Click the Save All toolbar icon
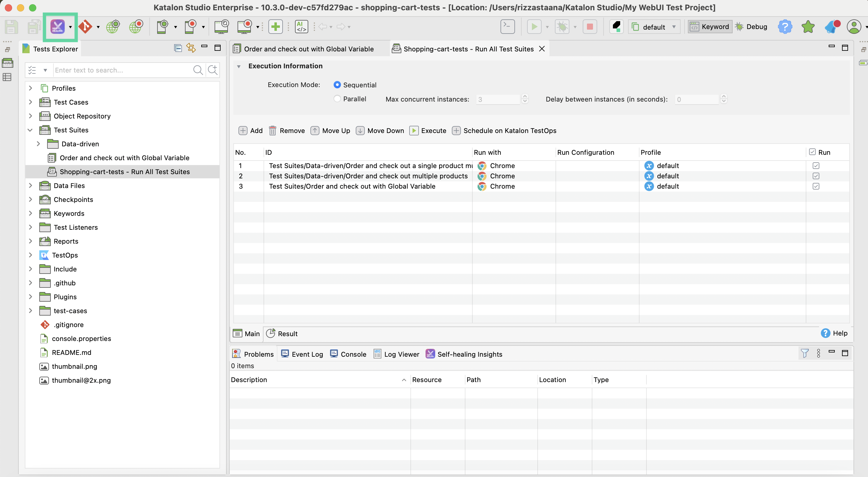Image resolution: width=868 pixels, height=477 pixels. [34, 27]
